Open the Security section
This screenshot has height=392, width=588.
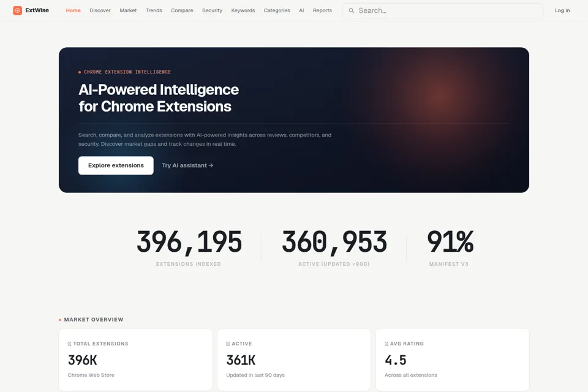click(213, 10)
